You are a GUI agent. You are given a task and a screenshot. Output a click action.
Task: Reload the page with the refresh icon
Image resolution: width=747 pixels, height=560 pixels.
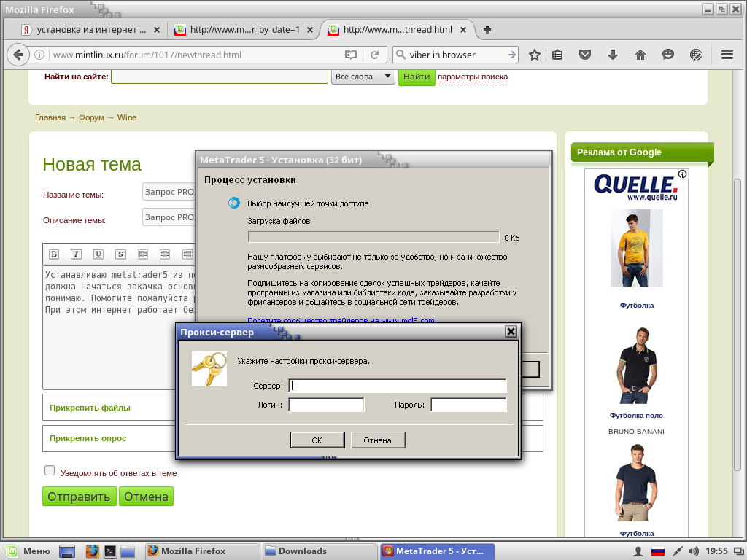[x=374, y=55]
